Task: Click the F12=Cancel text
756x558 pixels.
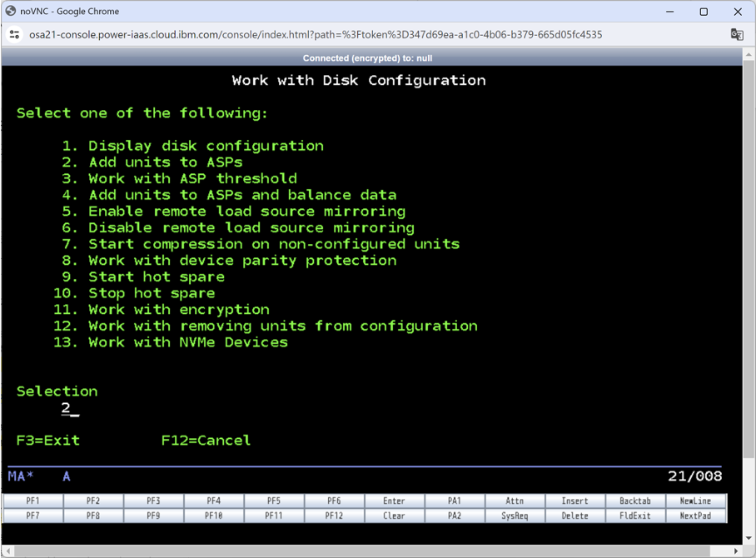Action: click(206, 441)
